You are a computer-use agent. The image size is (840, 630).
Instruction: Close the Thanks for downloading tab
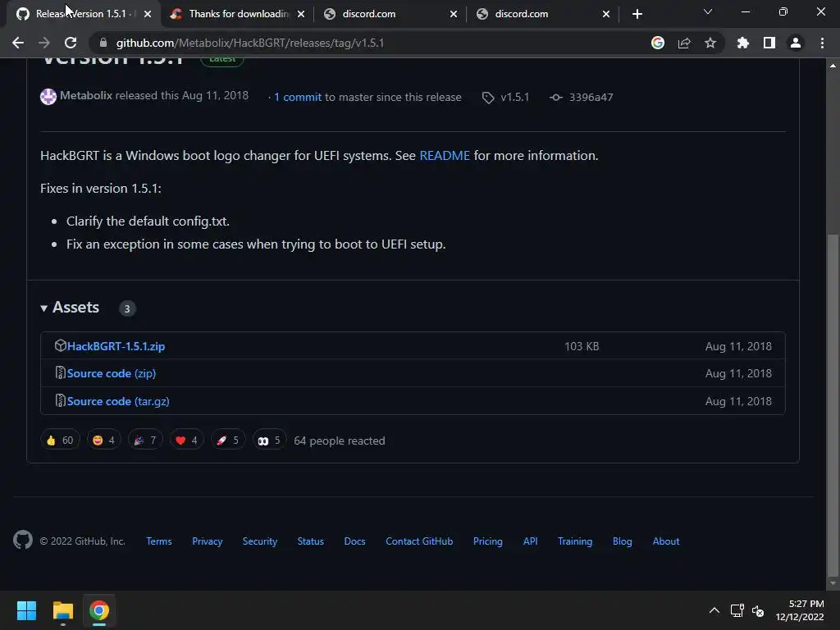[301, 15]
